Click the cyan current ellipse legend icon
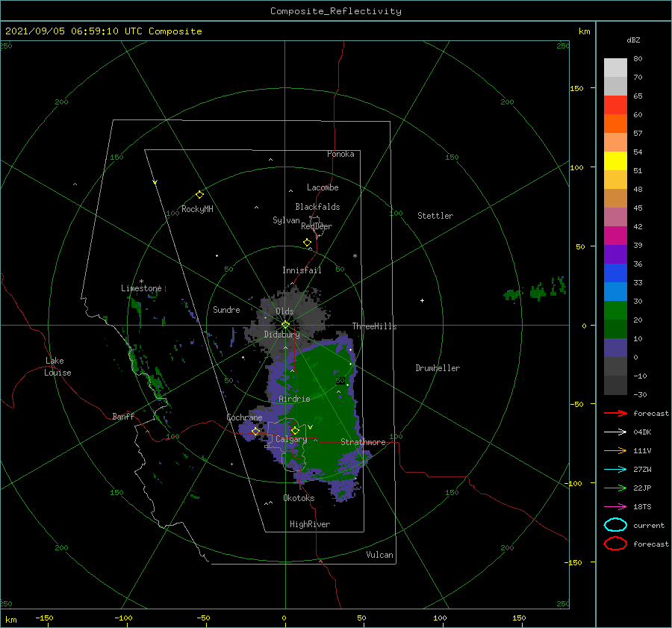Viewport: 672px width, 628px height. point(615,525)
